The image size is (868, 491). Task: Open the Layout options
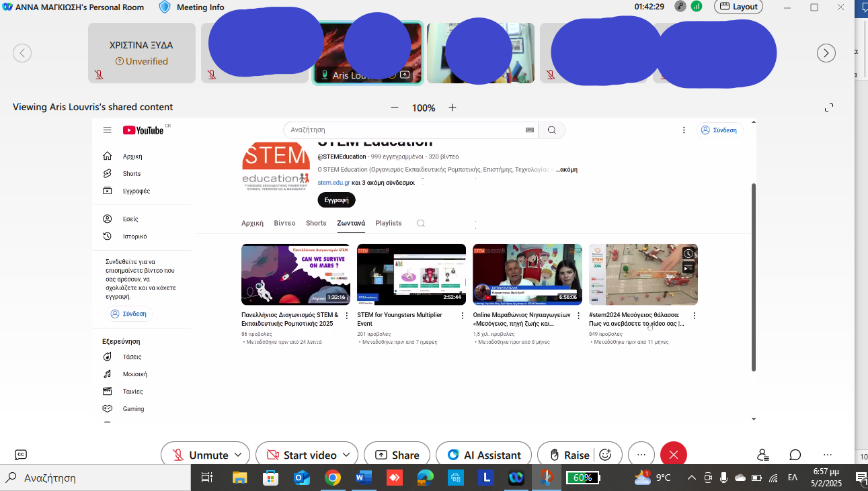738,7
